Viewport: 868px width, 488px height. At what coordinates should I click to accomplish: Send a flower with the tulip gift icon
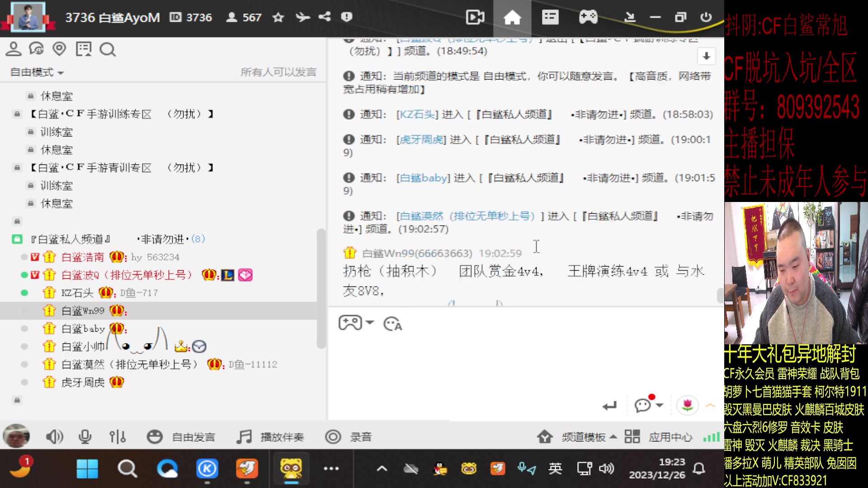[x=688, y=405]
